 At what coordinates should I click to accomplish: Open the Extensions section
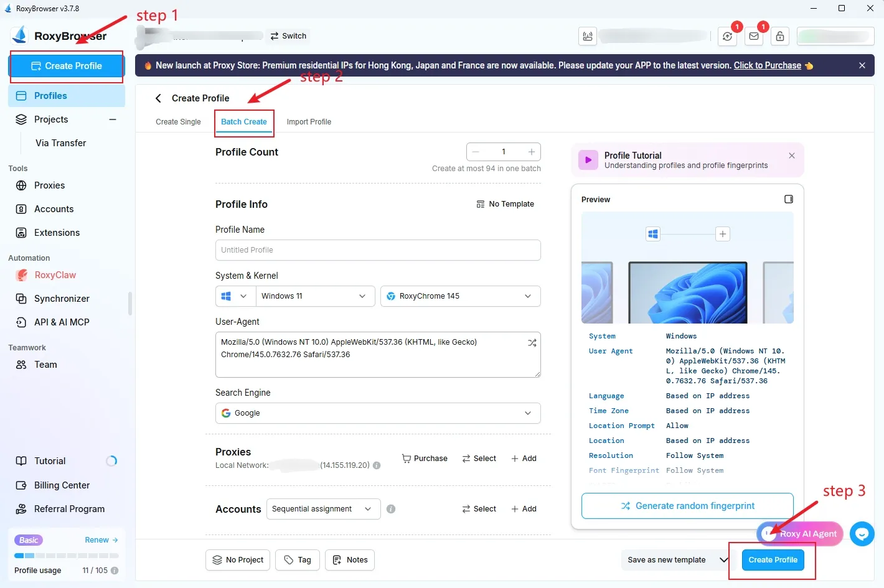pyautogui.click(x=57, y=232)
